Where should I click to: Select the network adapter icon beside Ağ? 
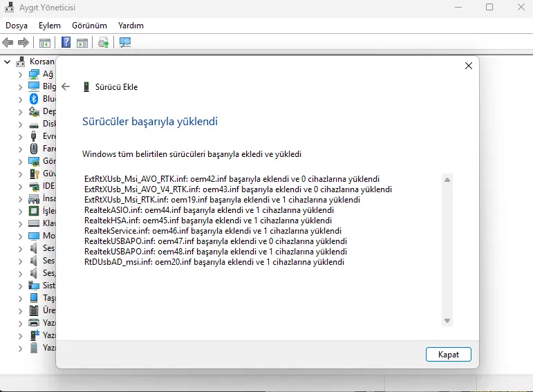coord(34,74)
